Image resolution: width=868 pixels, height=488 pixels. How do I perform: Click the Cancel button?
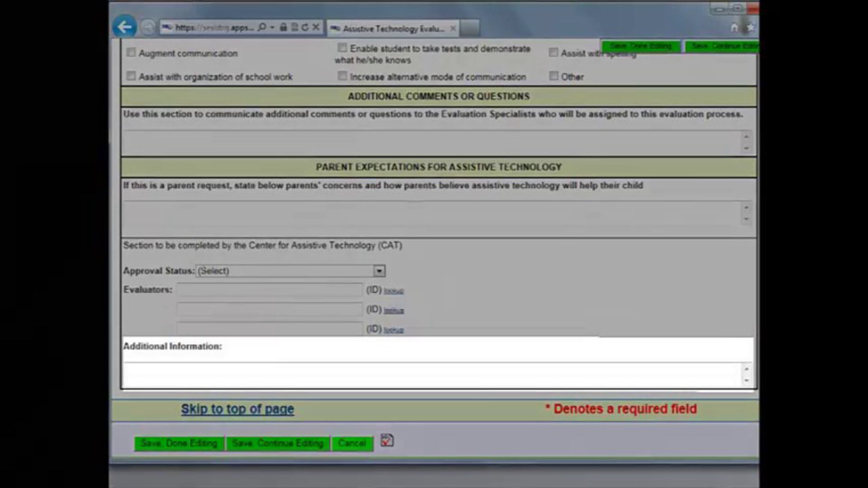point(352,443)
